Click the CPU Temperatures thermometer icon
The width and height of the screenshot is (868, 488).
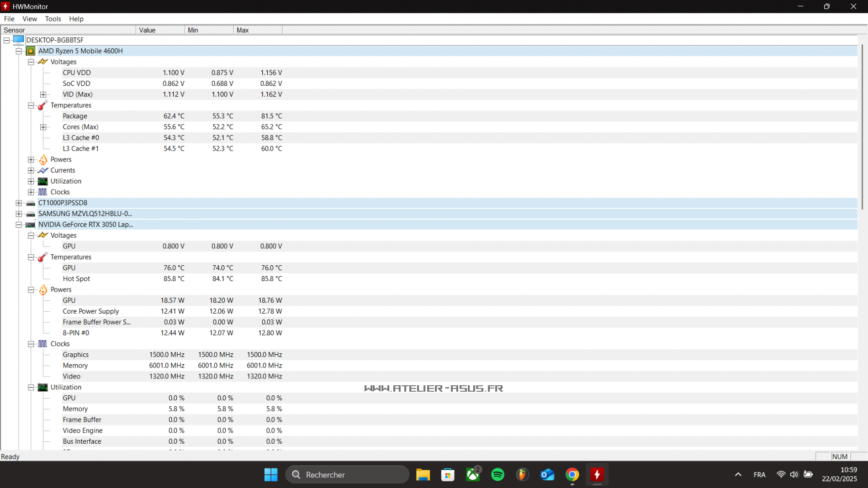pos(42,105)
